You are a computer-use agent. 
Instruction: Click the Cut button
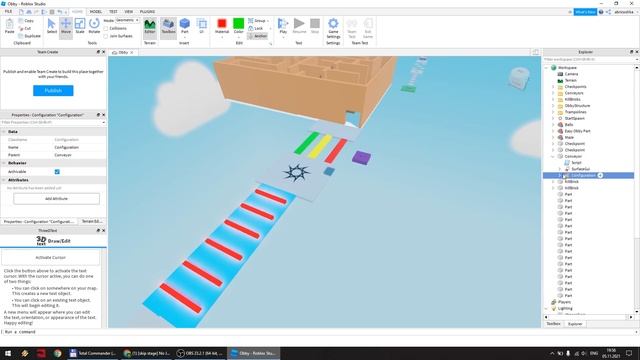tap(25, 28)
